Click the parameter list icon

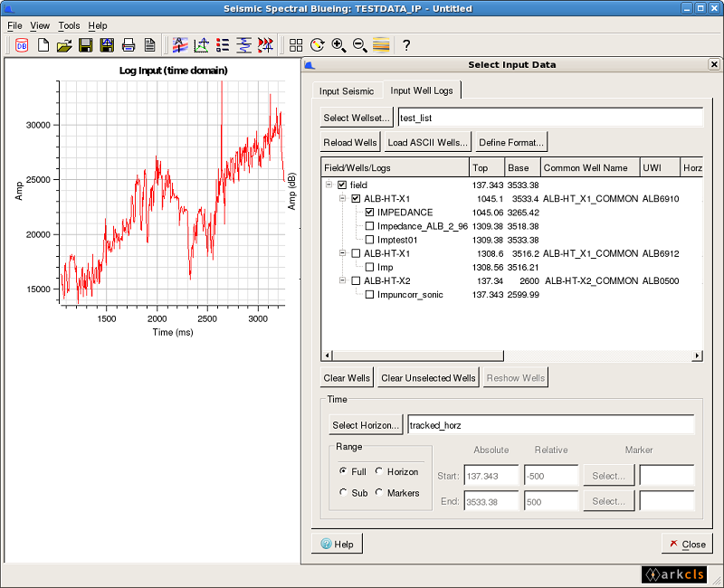223,45
